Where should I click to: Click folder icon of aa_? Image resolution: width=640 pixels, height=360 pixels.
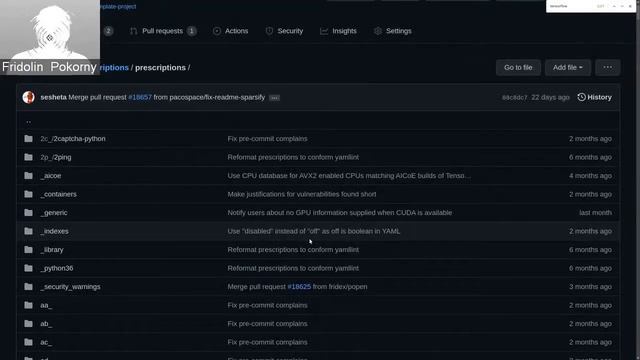(x=28, y=305)
